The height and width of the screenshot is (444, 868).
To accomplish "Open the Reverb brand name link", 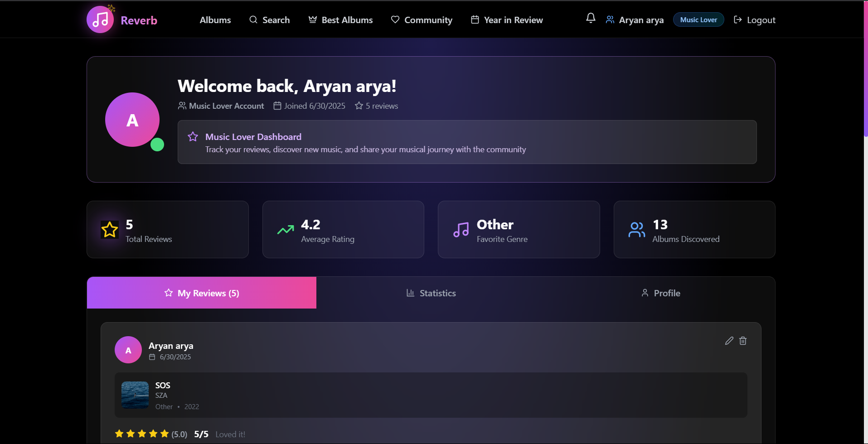I will click(139, 20).
